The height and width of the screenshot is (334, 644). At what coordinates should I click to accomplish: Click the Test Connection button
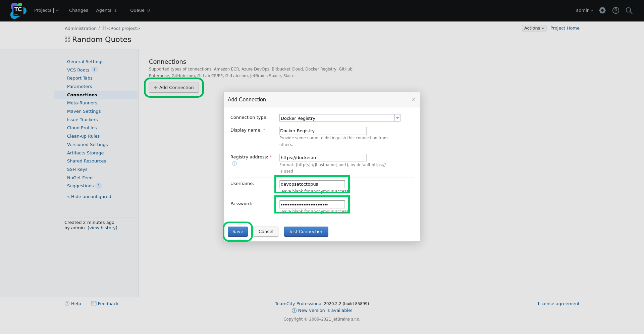(306, 232)
